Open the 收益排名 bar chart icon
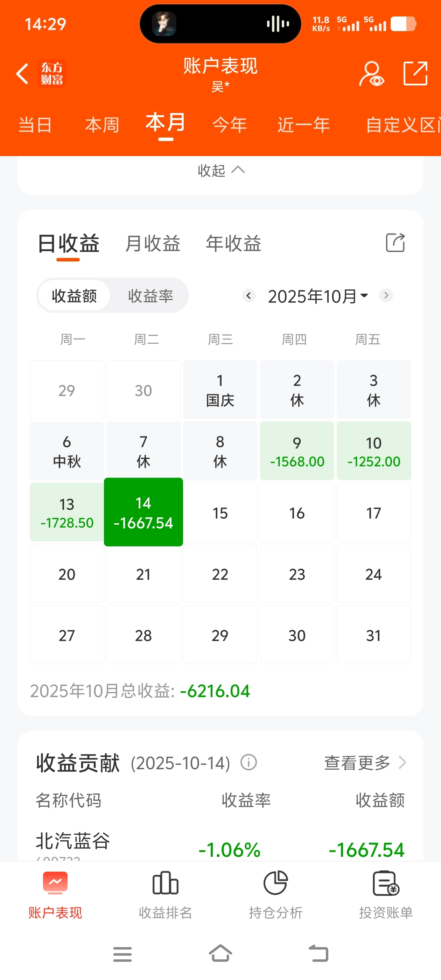 pyautogui.click(x=165, y=883)
